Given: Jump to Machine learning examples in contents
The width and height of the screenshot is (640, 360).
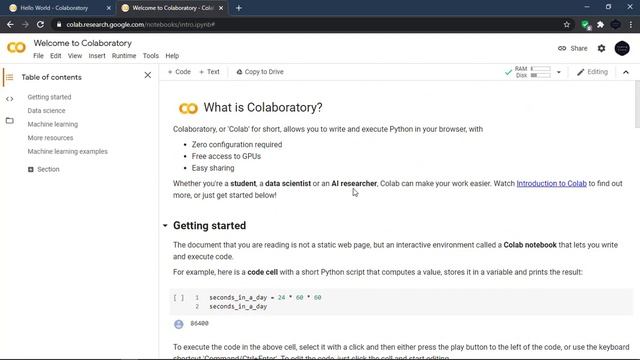Looking at the screenshot, I should tap(68, 151).
